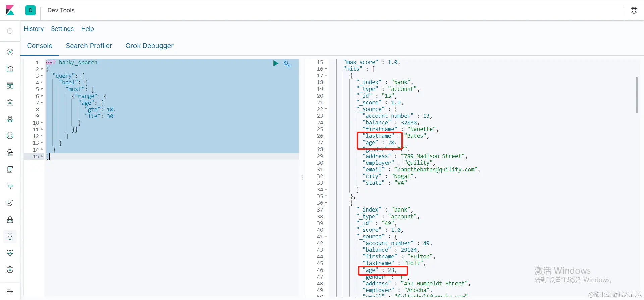This screenshot has height=300, width=644.
Task: Click the "_id" : "49" output line
Action: [376, 223]
